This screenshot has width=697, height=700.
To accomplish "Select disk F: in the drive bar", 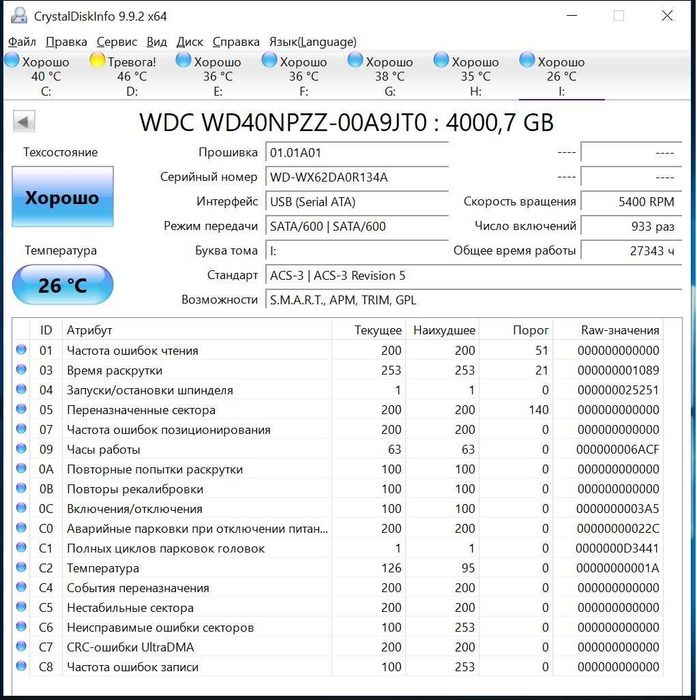I will pos(303,76).
